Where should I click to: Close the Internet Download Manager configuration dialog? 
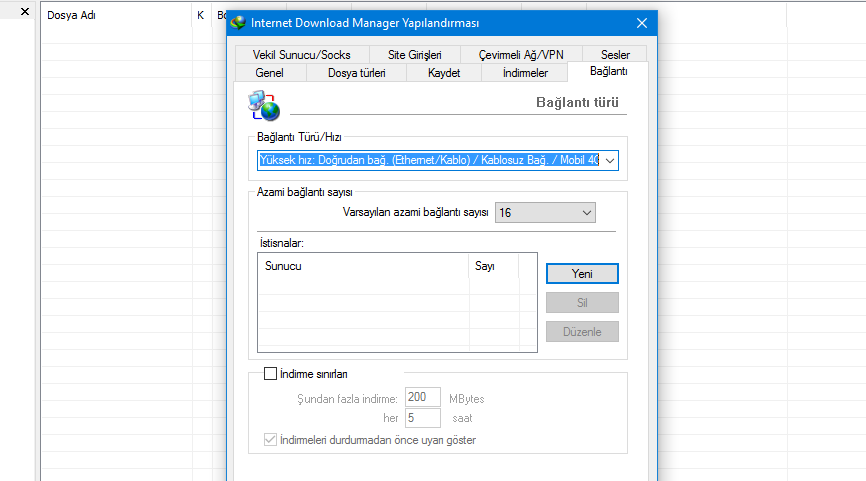(642, 23)
